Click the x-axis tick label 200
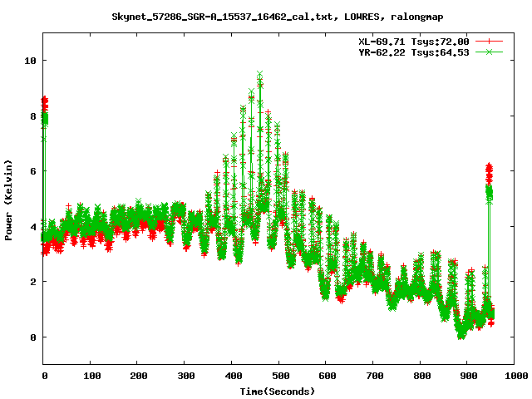 click(139, 376)
